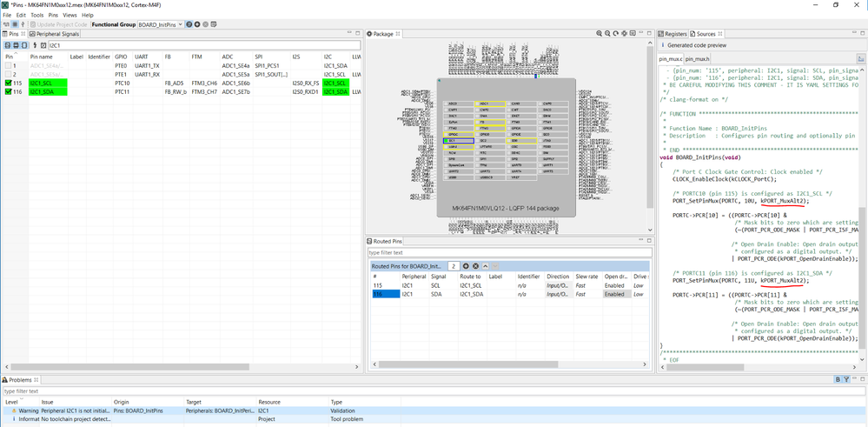
Task: Rotate the package view
Action: (x=615, y=34)
